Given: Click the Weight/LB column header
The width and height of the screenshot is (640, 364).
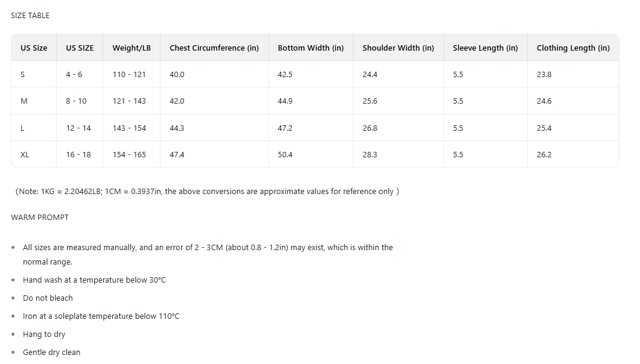Looking at the screenshot, I should 131,48.
